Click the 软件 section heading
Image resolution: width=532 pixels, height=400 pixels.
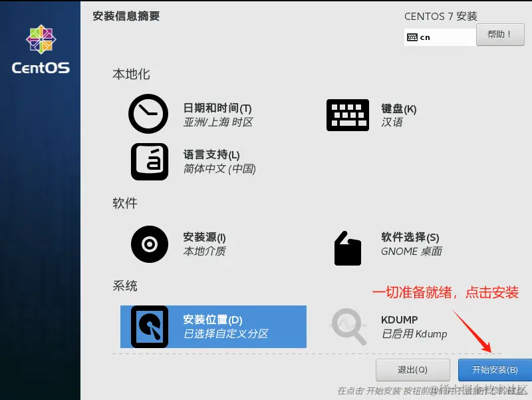pos(125,204)
